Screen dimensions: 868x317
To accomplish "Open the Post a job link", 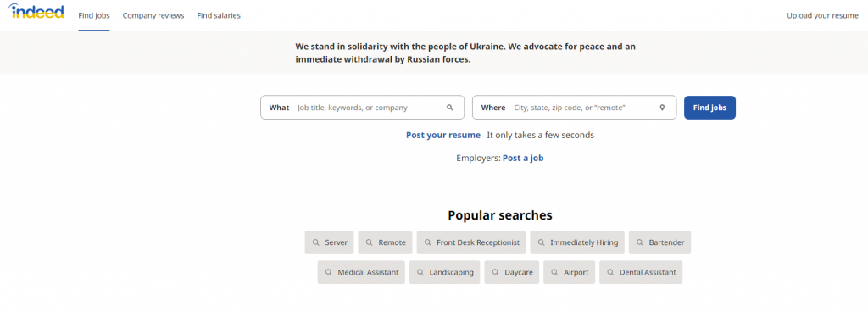I will pos(523,158).
